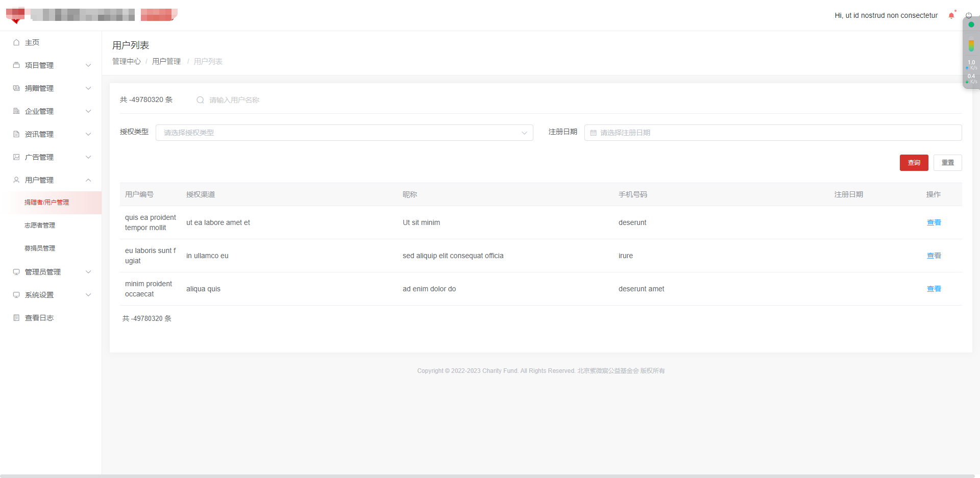Click 用户管理 breadcrumb link
The height and width of the screenshot is (478, 980).
click(166, 61)
